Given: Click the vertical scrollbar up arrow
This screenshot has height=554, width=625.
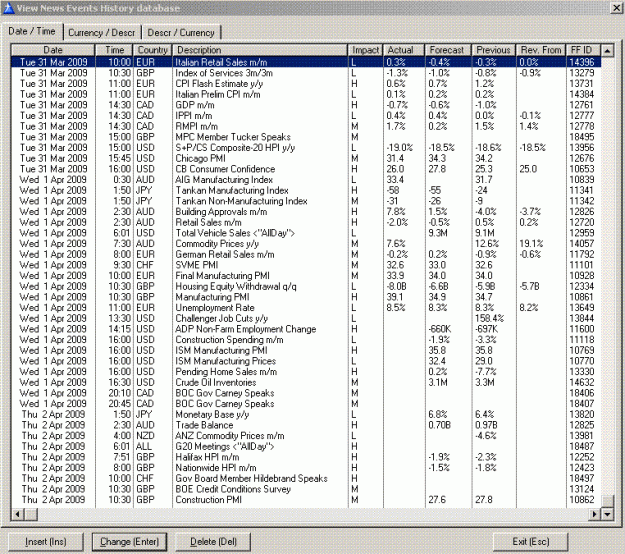Looking at the screenshot, I should pyautogui.click(x=607, y=51).
